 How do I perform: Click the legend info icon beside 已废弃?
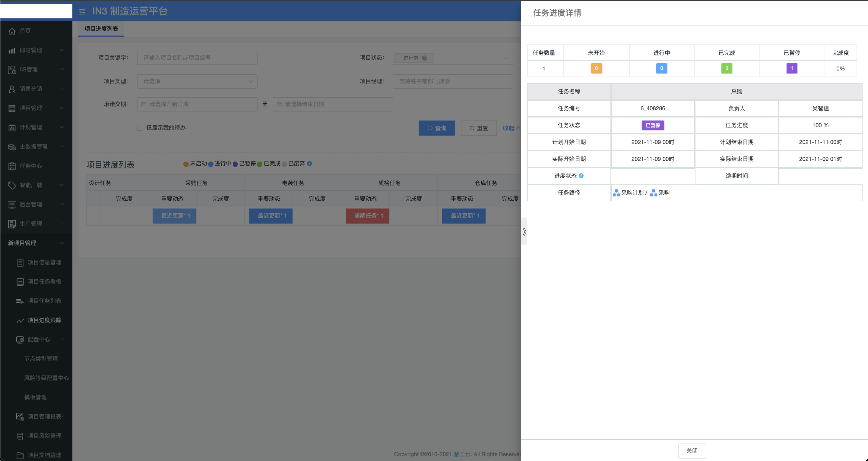pos(309,164)
